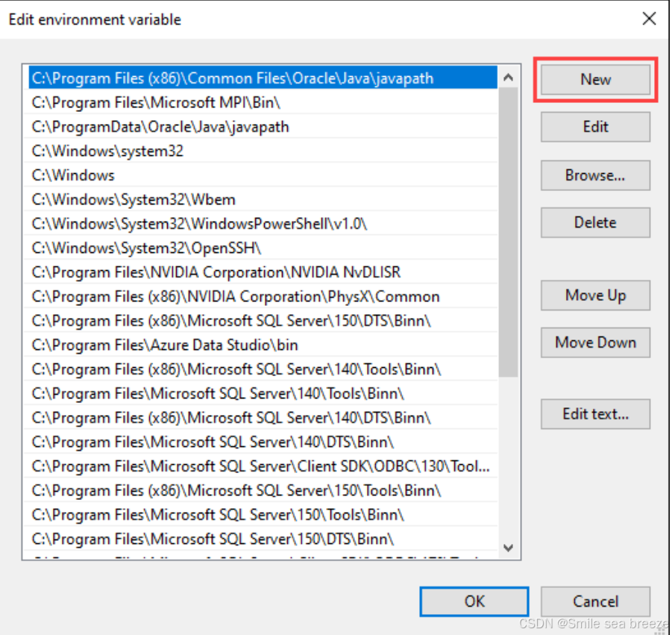Click the Delete button
The image size is (672, 635).
pos(595,222)
